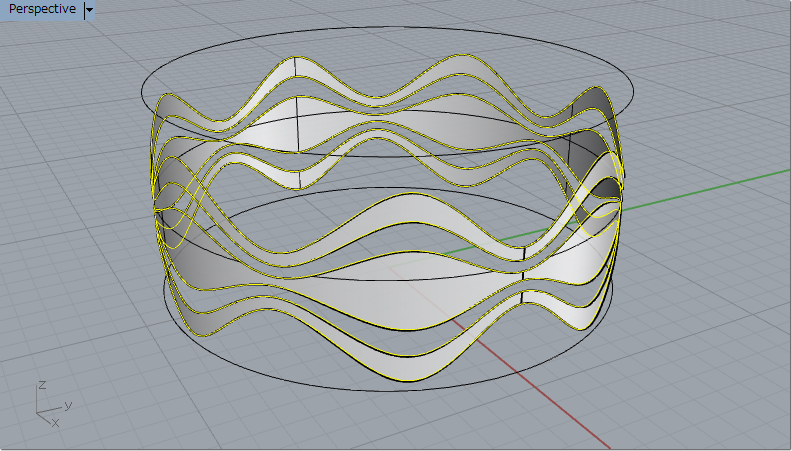Click the Perspective viewport title label
792x451 pixels.
(x=42, y=9)
